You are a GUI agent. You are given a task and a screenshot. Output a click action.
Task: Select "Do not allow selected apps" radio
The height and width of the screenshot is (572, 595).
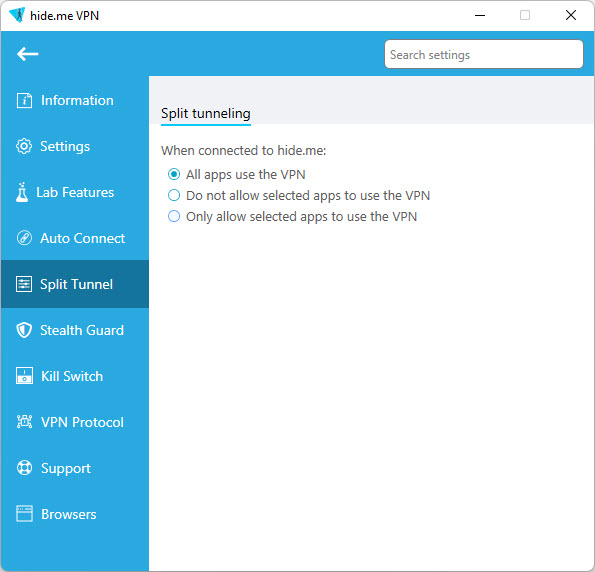(174, 195)
